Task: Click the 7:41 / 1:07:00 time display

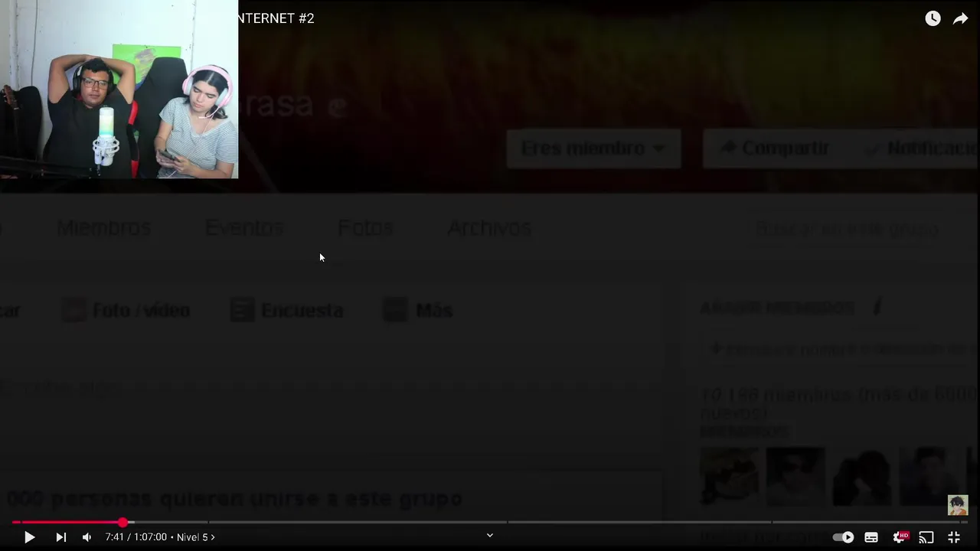Action: tap(136, 537)
